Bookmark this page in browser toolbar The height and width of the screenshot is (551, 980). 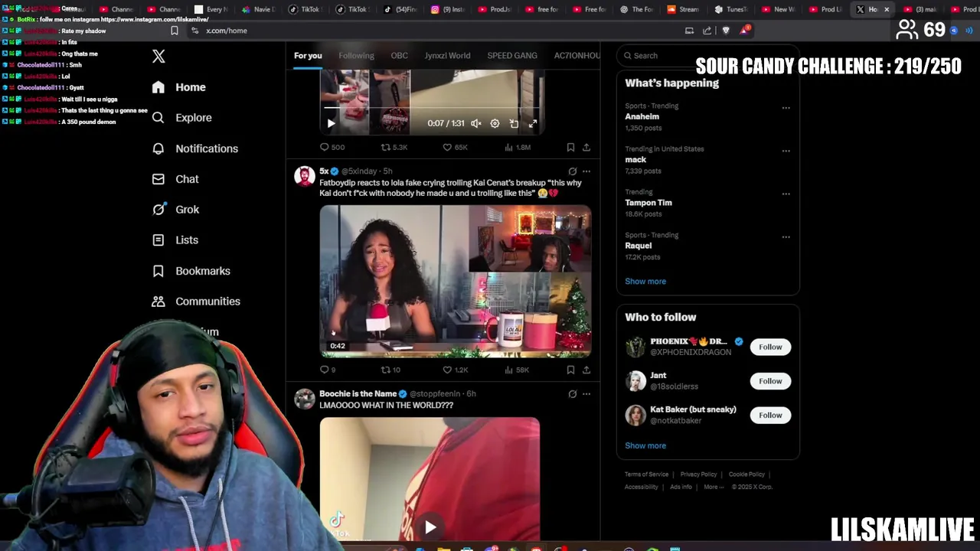tap(175, 31)
